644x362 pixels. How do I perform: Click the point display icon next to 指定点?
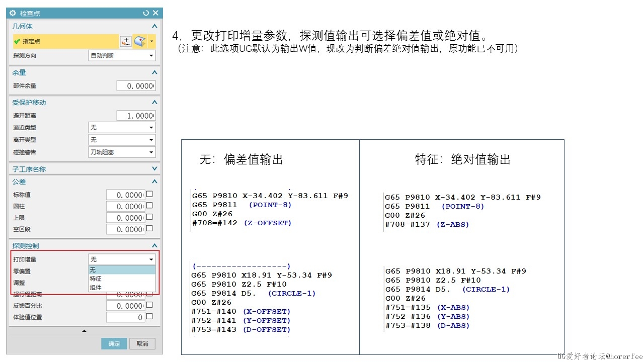point(140,41)
